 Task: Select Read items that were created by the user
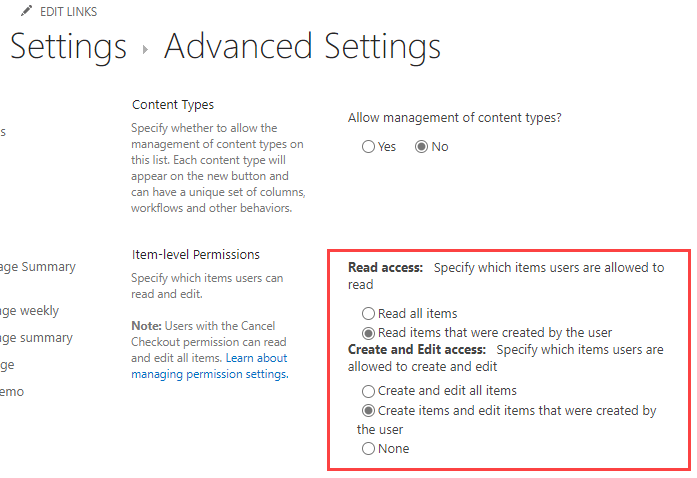369,333
